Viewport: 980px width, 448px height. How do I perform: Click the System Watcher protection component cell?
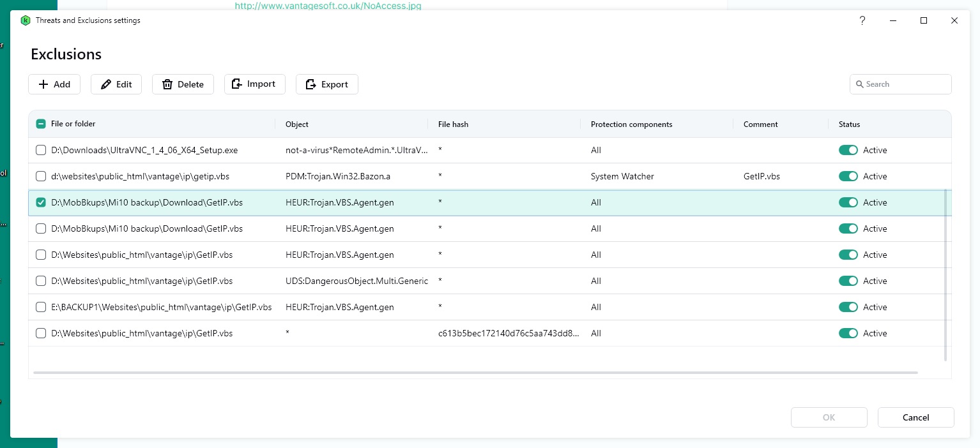622,176
